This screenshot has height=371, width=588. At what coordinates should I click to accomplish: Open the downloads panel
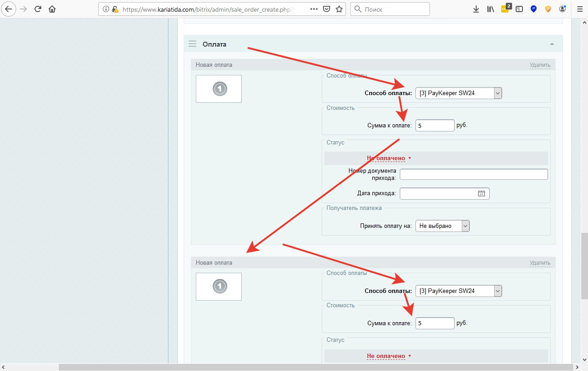[x=476, y=9]
